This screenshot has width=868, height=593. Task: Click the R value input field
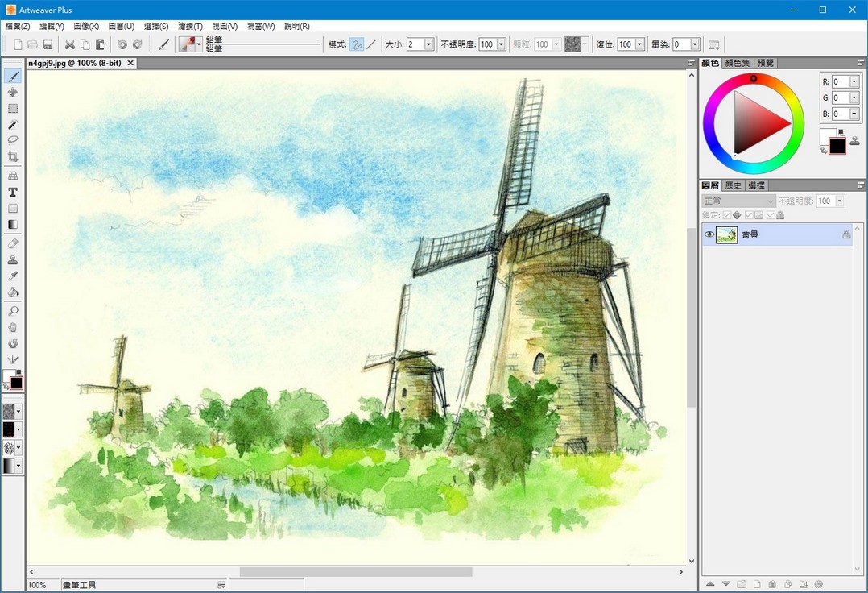pyautogui.click(x=841, y=81)
